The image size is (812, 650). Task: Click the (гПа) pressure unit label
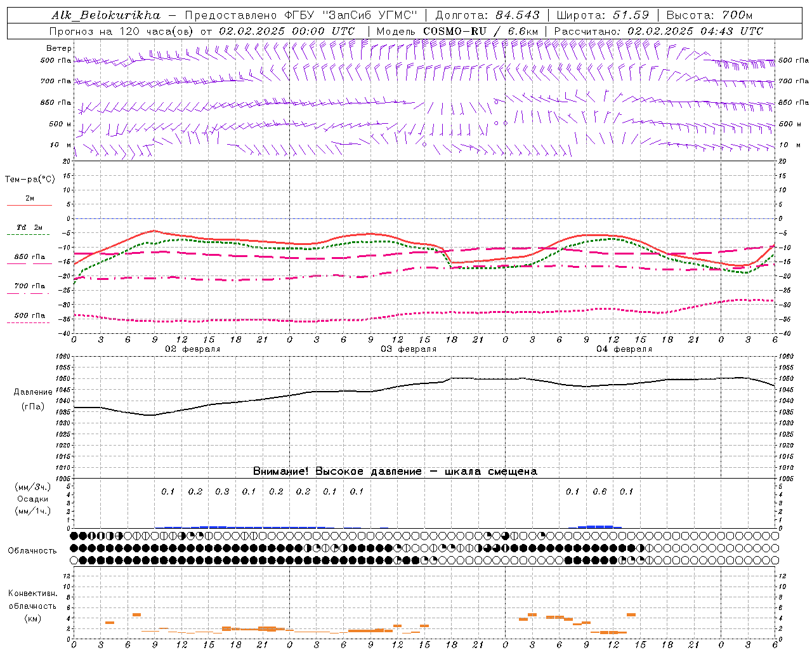coord(33,407)
